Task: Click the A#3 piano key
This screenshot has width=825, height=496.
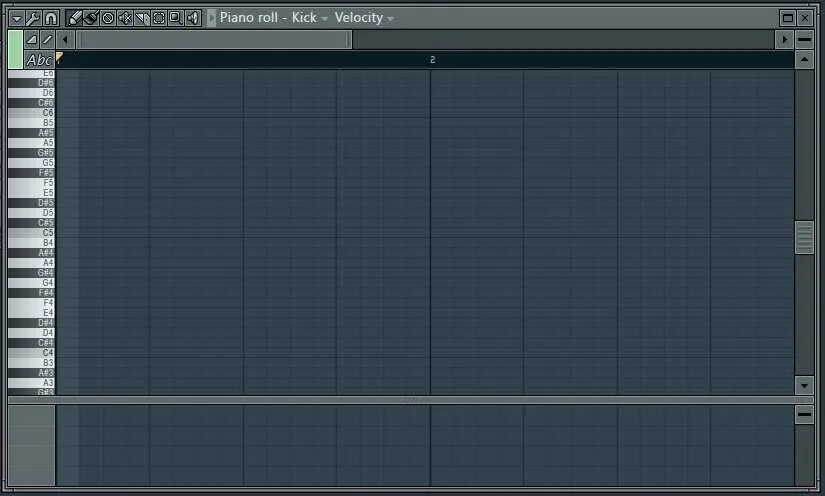Action: [32, 372]
